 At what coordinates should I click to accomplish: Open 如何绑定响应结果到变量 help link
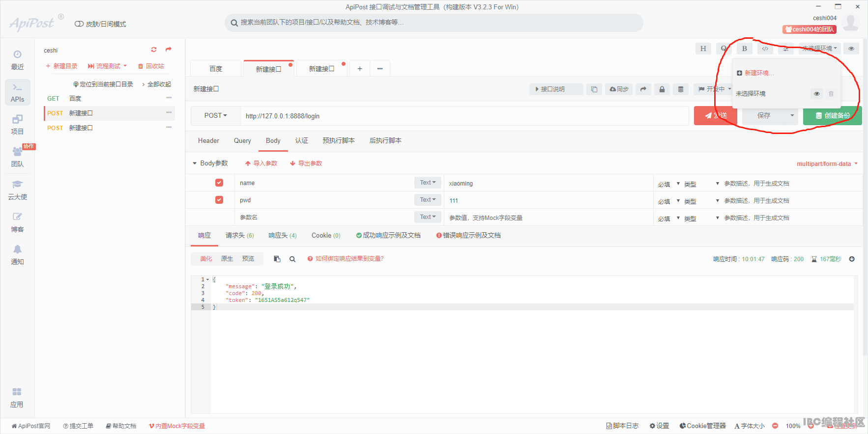pos(346,259)
